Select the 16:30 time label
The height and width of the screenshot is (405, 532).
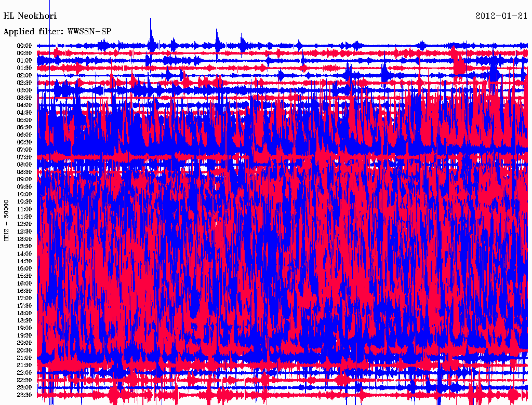24,291
